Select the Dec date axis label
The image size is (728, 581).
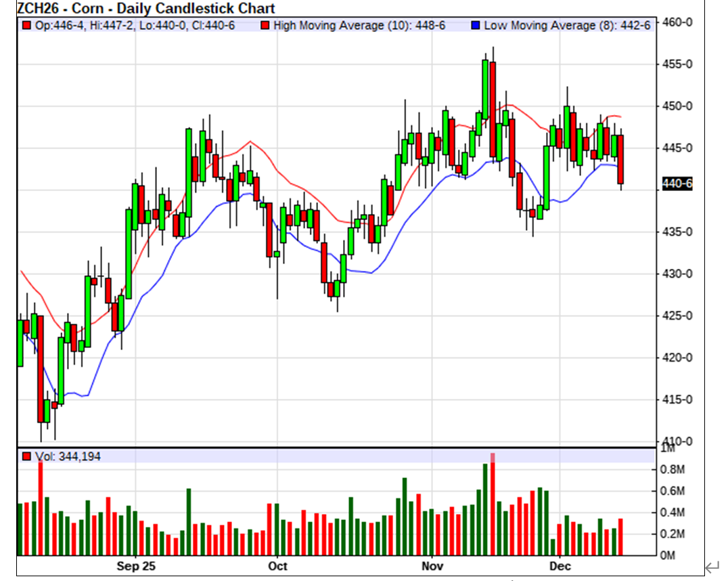point(560,566)
